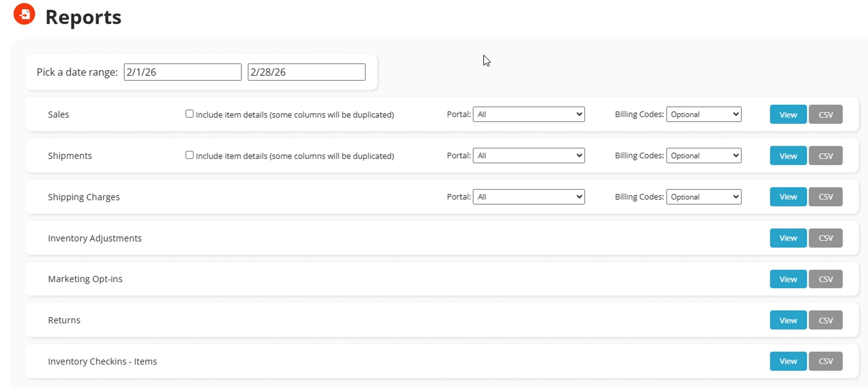View the Inventory Adjustments report

click(788, 238)
